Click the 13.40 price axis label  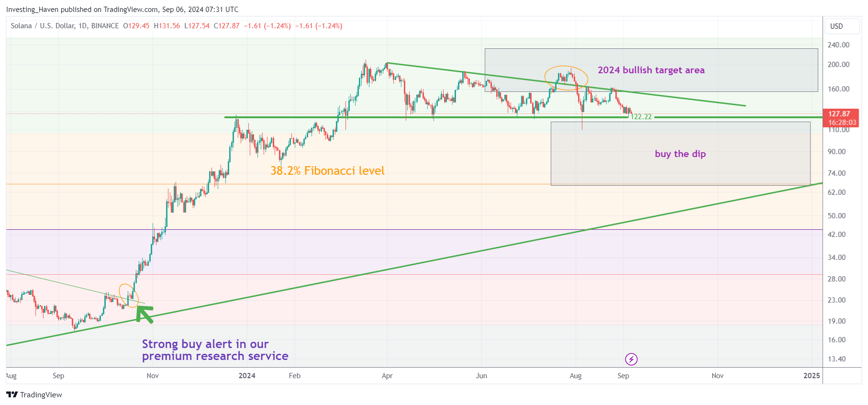pos(837,359)
